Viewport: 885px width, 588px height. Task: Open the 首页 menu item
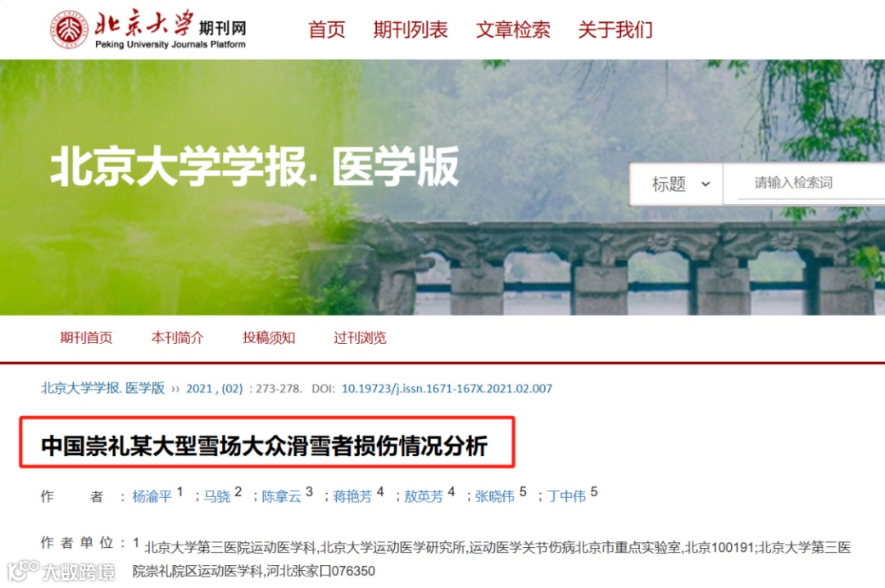(326, 29)
